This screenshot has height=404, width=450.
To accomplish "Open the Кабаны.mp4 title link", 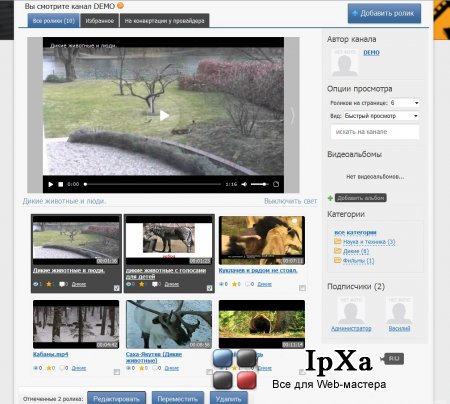I will tap(50, 354).
